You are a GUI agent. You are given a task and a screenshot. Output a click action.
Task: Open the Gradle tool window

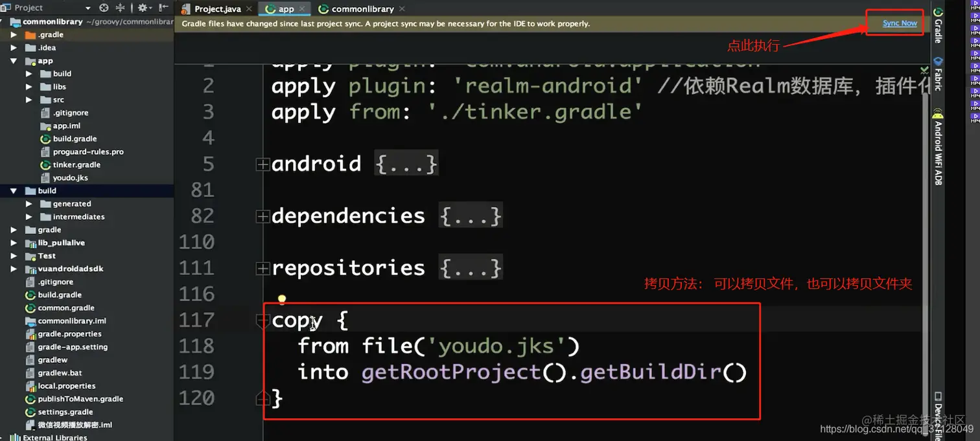[x=938, y=26]
